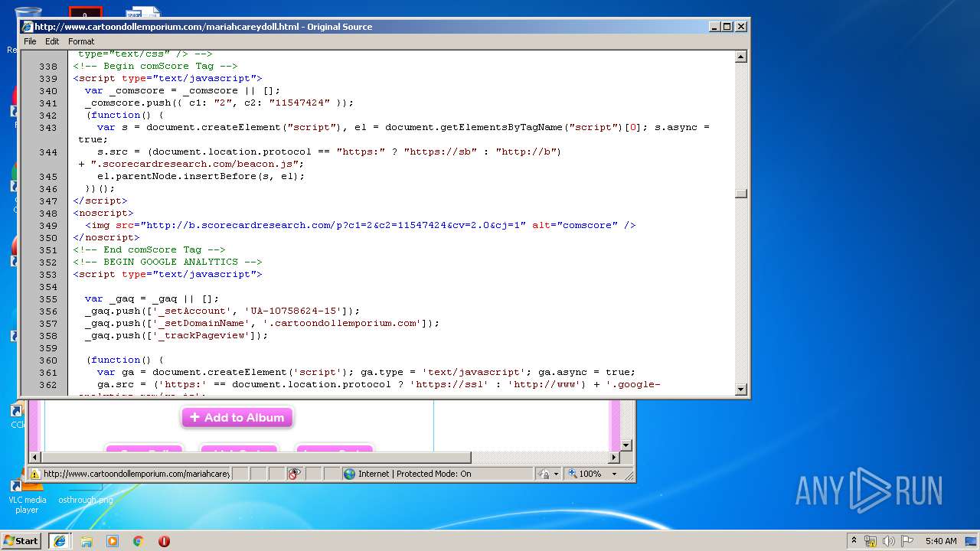Click the red Opera icon on taskbar
Screen dimensions: 980x551
click(x=164, y=541)
